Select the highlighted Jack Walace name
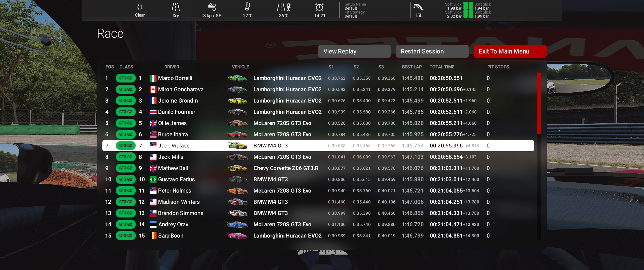 point(174,146)
